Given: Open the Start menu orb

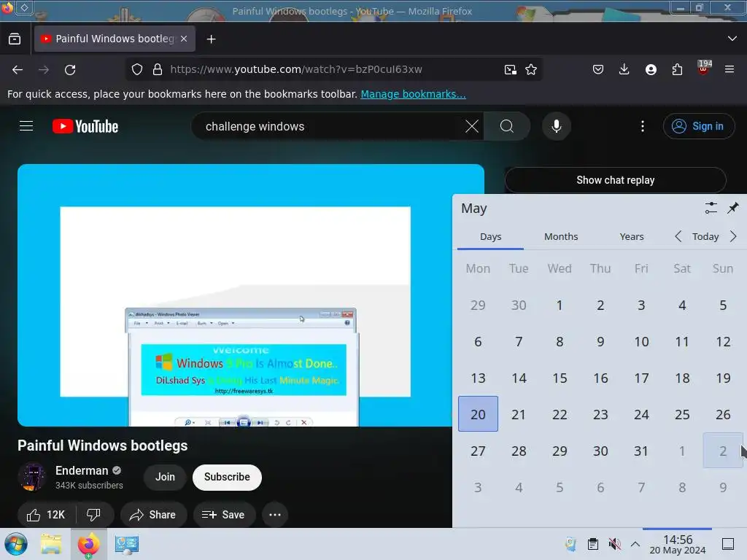Looking at the screenshot, I should tap(16, 544).
